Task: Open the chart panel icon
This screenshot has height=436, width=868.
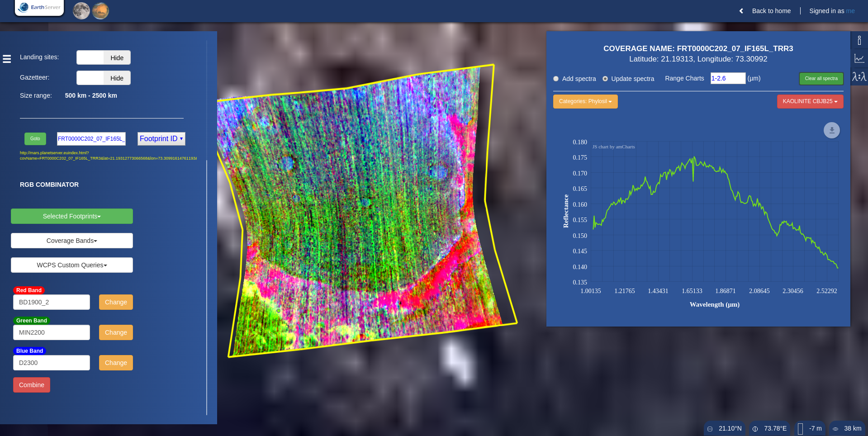Action: click(x=859, y=58)
